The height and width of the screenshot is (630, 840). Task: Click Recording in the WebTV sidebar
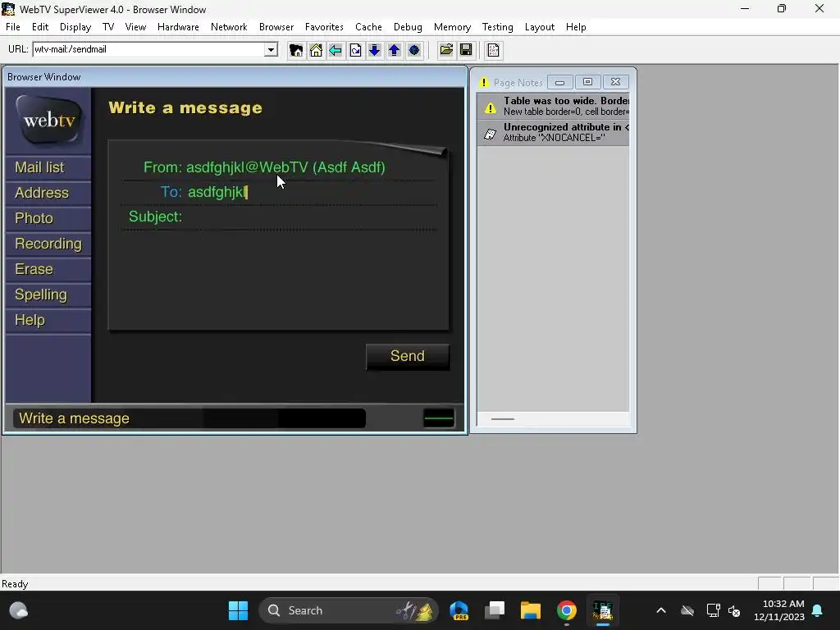(48, 244)
